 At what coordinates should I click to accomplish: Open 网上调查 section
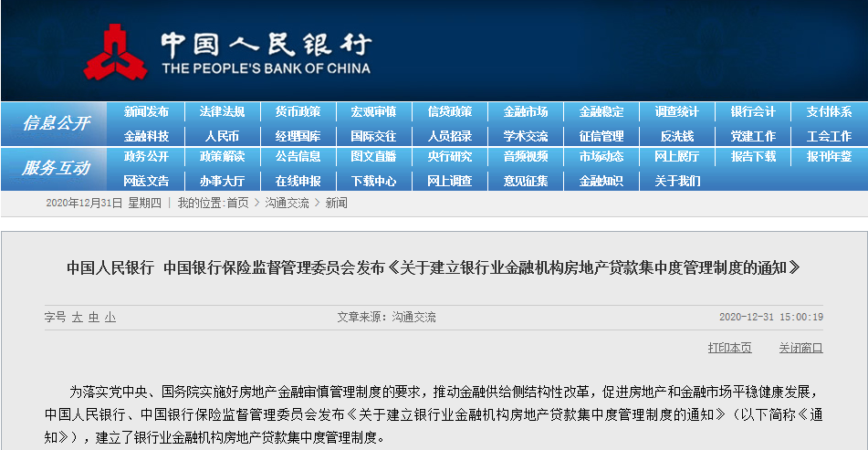tap(449, 181)
